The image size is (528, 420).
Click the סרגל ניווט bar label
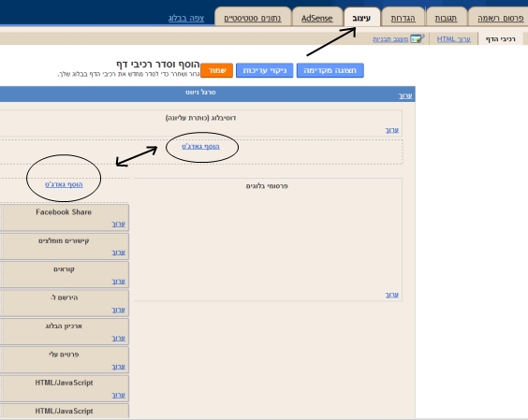200,92
